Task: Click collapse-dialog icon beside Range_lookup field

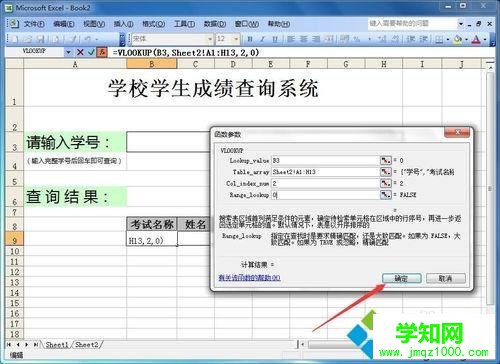Action: (x=386, y=195)
